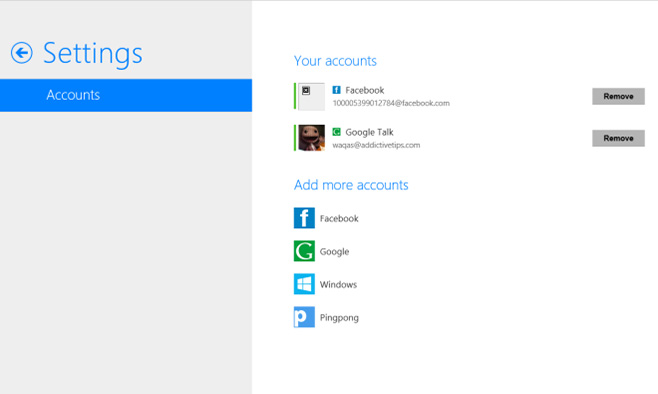Go back using the Settings arrow icon
This screenshot has height=394, width=658.
21,53
